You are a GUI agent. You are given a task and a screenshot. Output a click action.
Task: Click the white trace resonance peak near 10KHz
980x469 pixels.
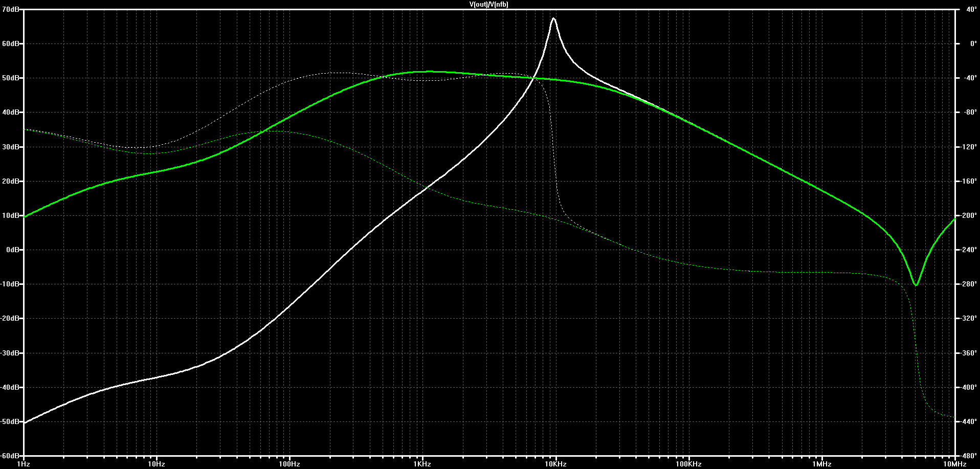(x=553, y=18)
